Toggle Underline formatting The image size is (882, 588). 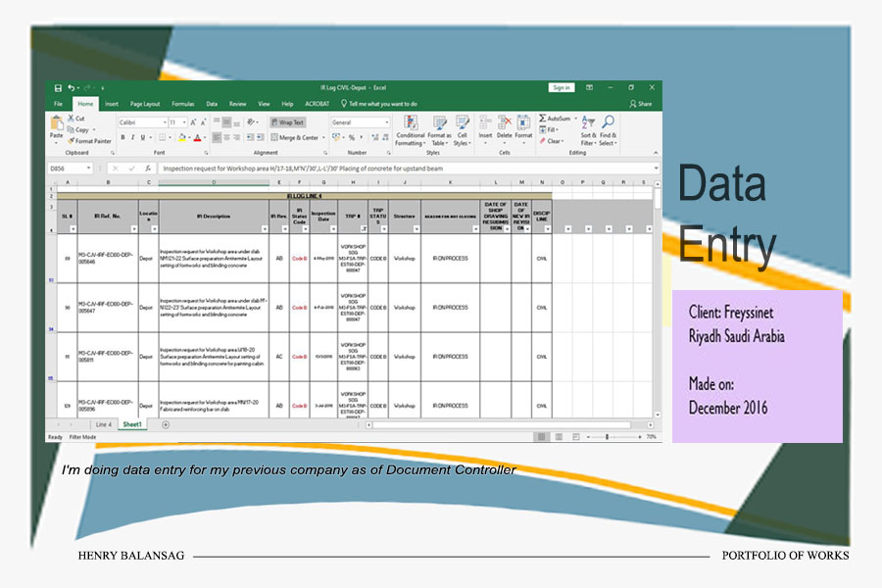click(143, 137)
